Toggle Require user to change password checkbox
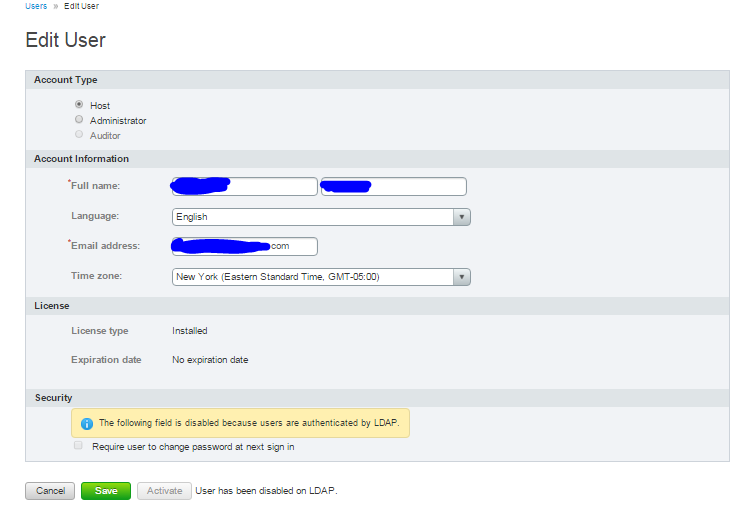This screenshot has width=755, height=509. pyautogui.click(x=79, y=446)
